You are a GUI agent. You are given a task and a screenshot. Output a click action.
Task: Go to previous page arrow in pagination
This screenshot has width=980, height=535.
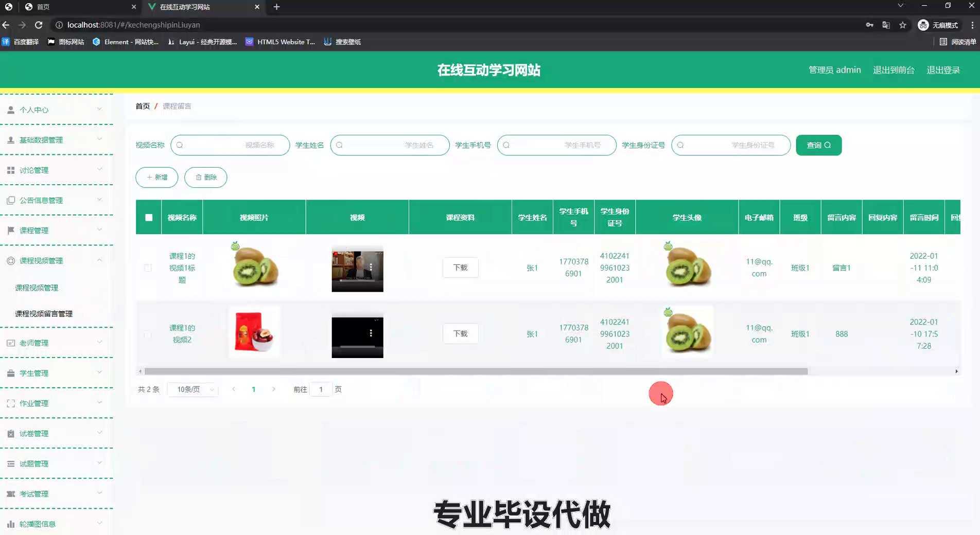[234, 389]
